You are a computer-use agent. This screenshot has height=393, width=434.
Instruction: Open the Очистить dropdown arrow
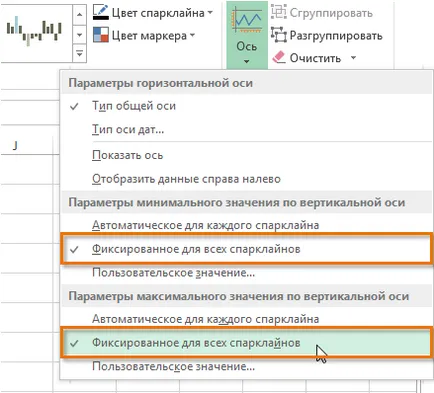click(x=353, y=58)
